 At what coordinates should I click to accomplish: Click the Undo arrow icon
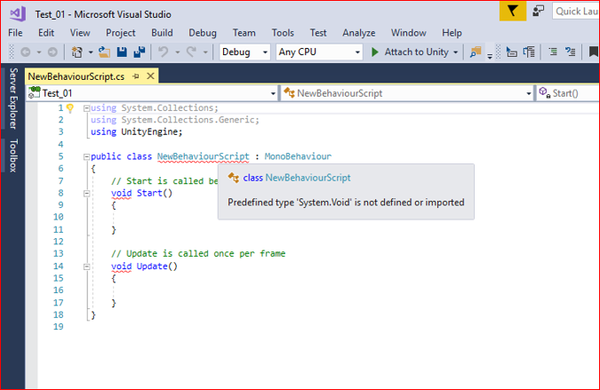pos(163,52)
